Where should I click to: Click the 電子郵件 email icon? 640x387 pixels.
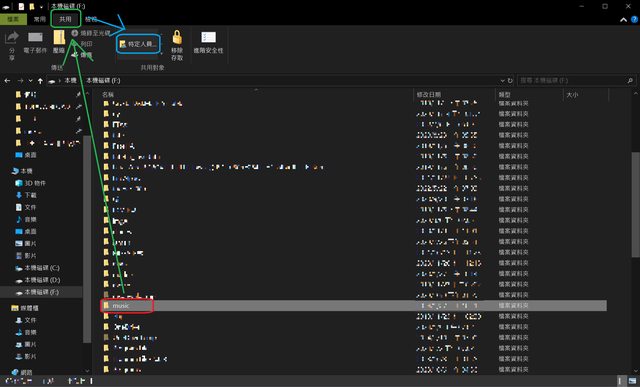35,38
